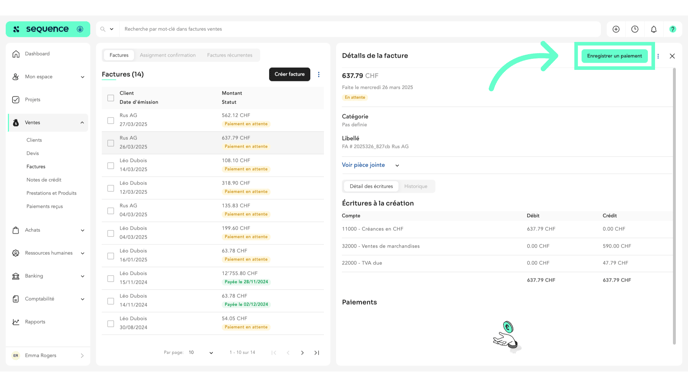Click the search magnifier icon

(103, 29)
